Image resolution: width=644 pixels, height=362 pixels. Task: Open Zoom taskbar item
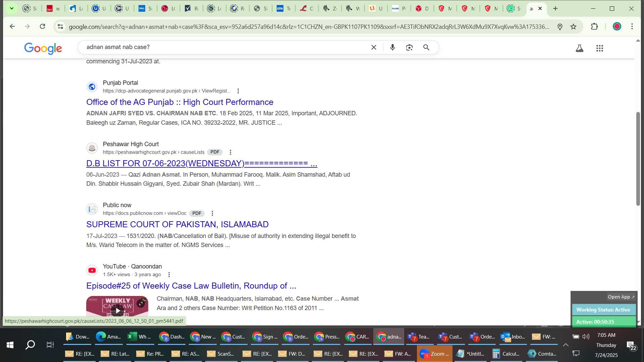(x=434, y=354)
